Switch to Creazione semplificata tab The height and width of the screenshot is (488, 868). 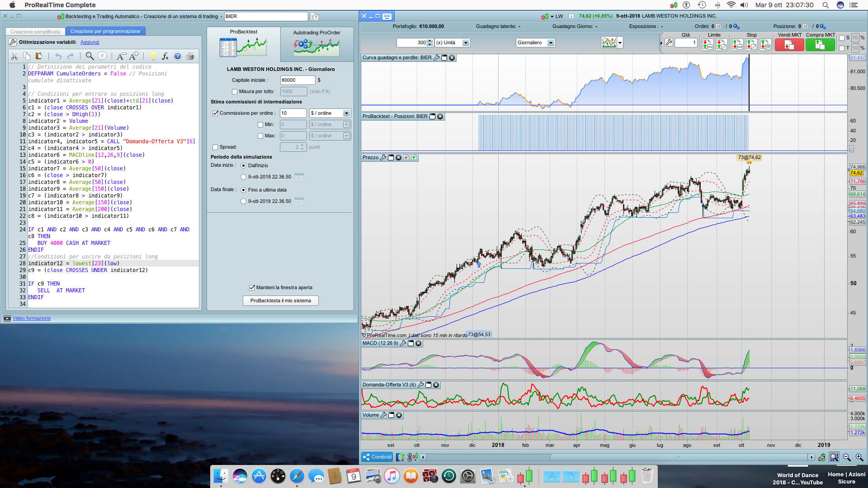click(35, 32)
